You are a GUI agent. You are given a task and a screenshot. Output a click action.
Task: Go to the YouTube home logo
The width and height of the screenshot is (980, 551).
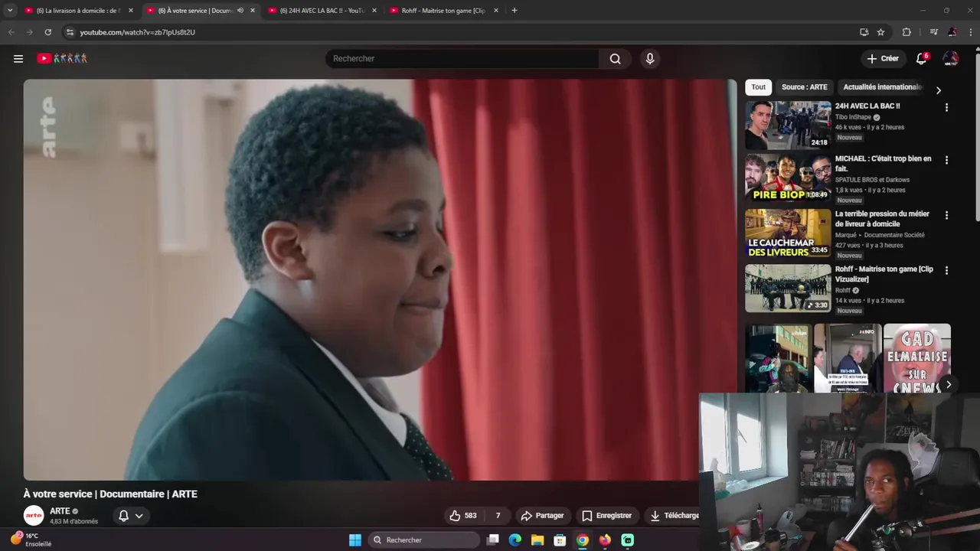pos(62,58)
